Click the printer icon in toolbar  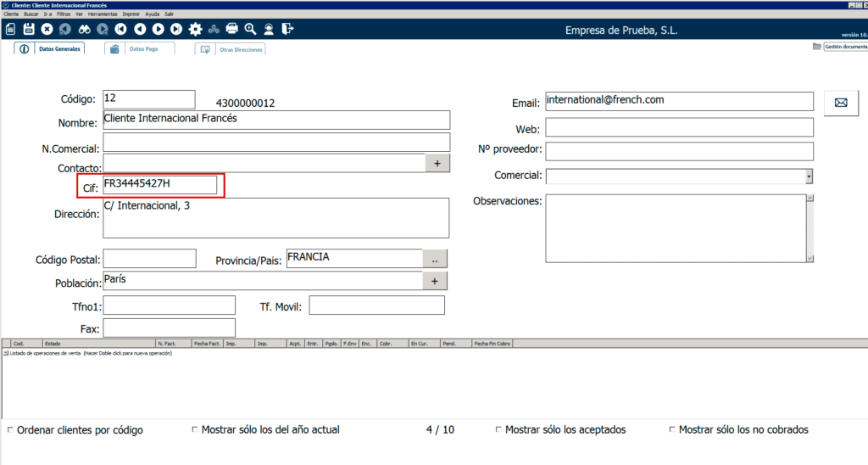pyautogui.click(x=231, y=29)
